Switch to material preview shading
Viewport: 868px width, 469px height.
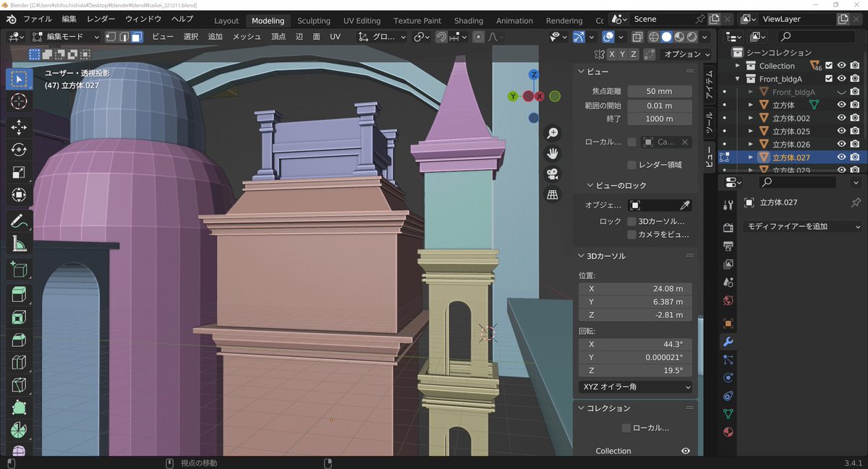[x=679, y=37]
